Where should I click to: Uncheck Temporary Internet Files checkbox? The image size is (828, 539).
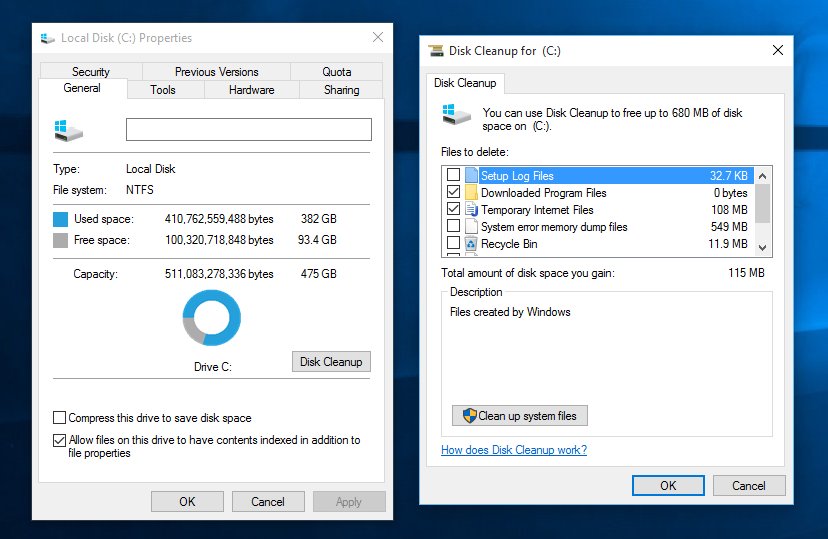point(453,209)
